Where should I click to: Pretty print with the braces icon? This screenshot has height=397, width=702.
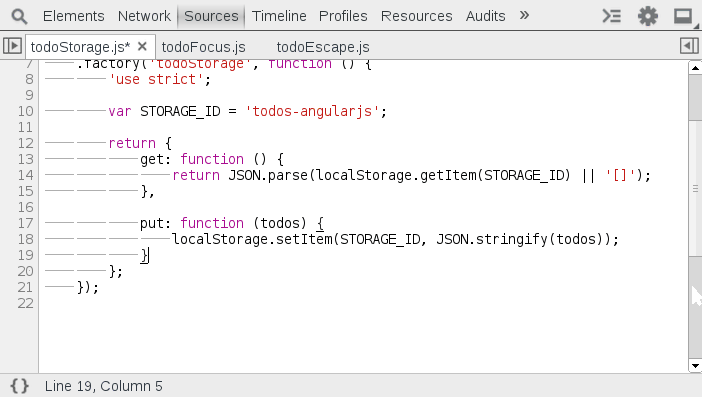pos(20,386)
